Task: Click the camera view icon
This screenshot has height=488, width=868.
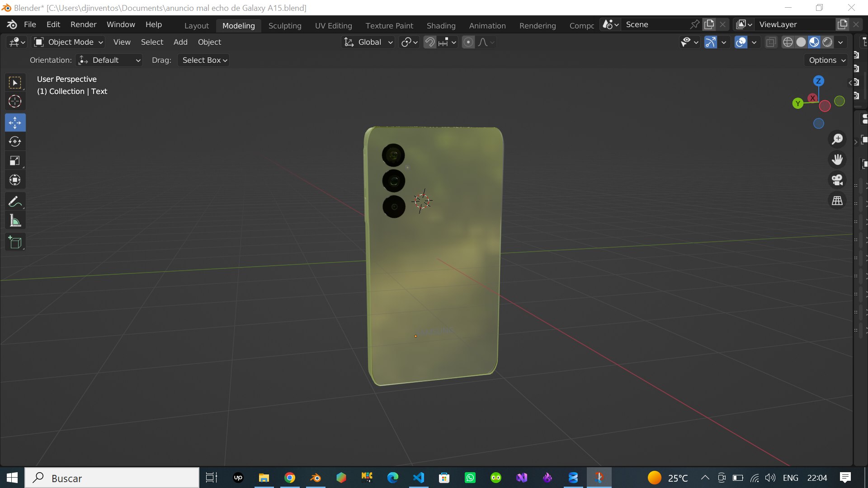Action: (x=837, y=180)
